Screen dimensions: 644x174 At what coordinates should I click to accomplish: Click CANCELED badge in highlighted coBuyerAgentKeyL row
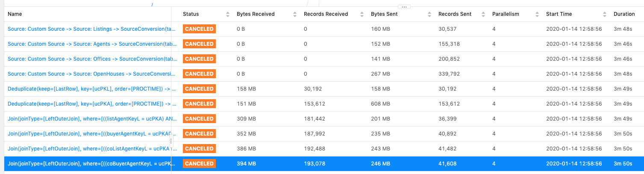[x=199, y=164]
